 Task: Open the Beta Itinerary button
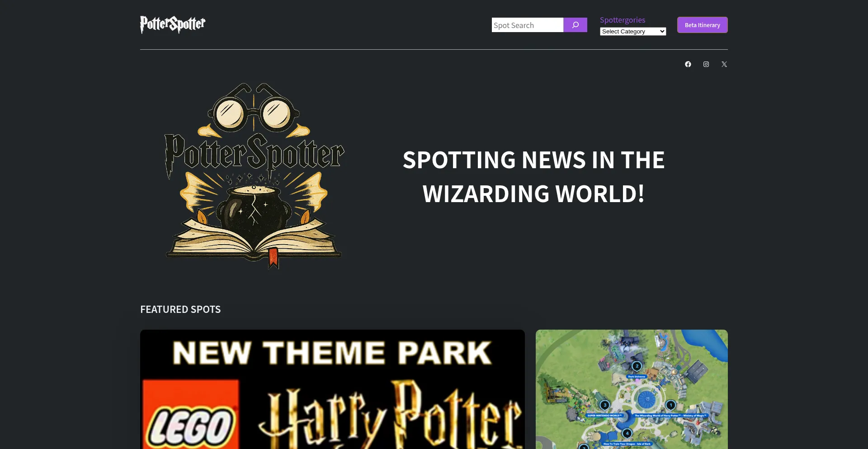[702, 25]
